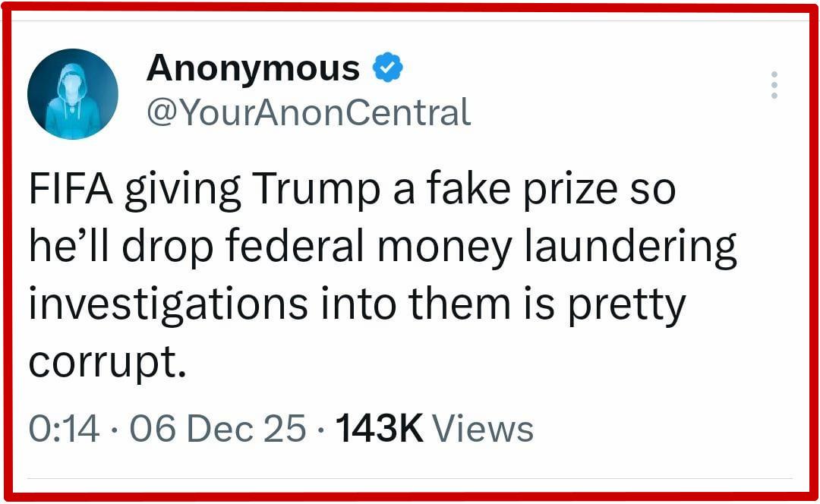Click the date "06 Dec 25"
Screen dimensions: 820x504
coord(218,429)
